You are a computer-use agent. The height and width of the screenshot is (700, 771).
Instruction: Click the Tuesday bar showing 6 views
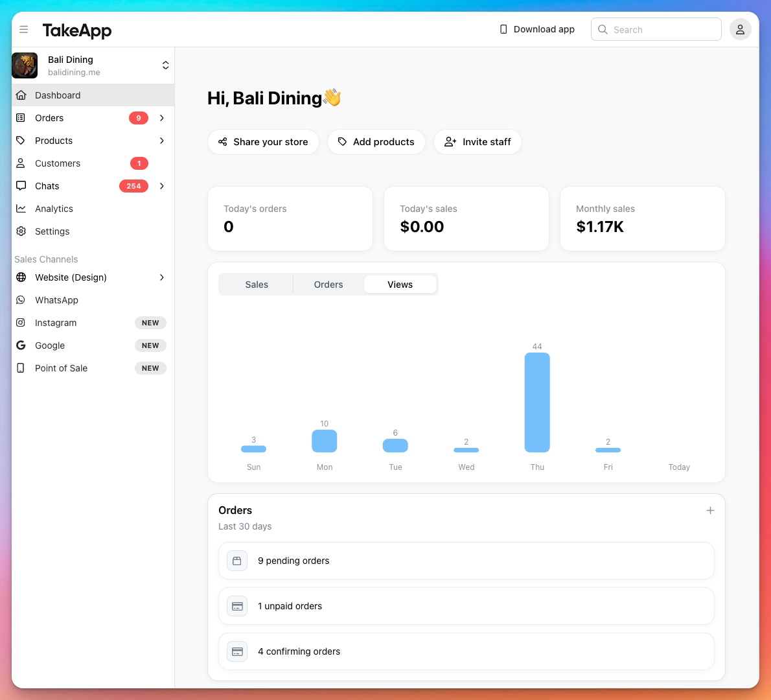395,445
